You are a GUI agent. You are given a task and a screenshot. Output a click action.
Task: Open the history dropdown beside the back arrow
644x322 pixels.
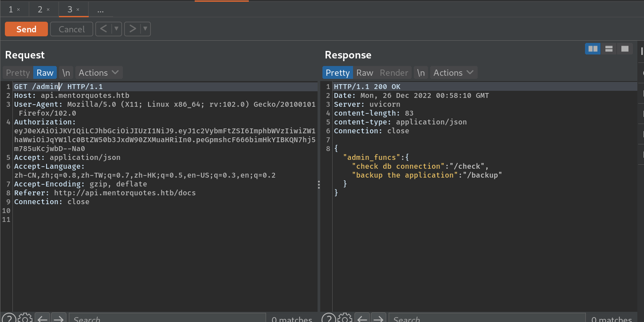pyautogui.click(x=116, y=29)
